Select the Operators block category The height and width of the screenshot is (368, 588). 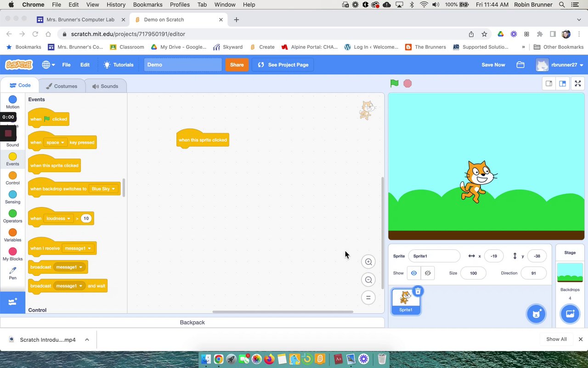click(x=12, y=216)
